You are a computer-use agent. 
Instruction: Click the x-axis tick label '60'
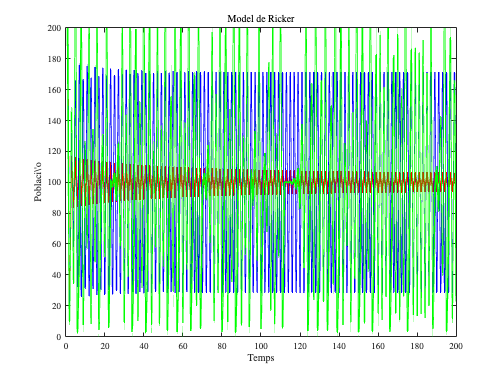[183, 346]
